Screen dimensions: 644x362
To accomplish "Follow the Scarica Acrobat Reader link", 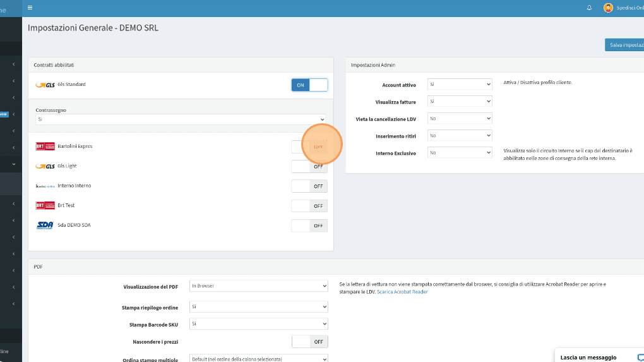I will pos(402,292).
